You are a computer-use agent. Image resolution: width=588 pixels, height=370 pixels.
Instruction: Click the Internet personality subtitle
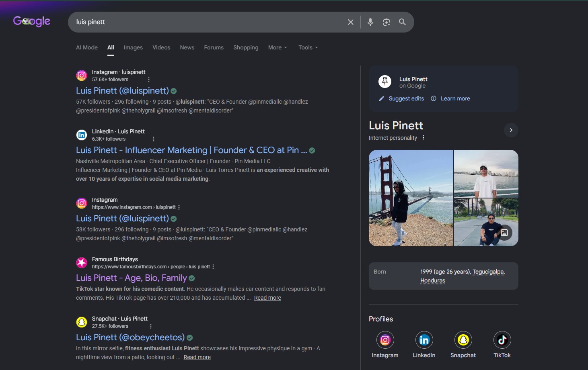pos(393,138)
